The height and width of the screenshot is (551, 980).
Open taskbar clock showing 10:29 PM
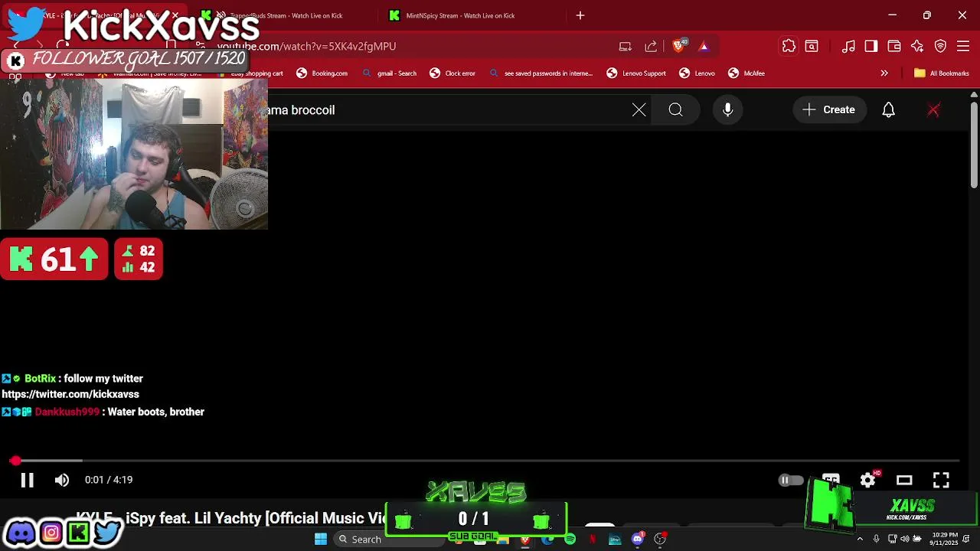coord(944,539)
